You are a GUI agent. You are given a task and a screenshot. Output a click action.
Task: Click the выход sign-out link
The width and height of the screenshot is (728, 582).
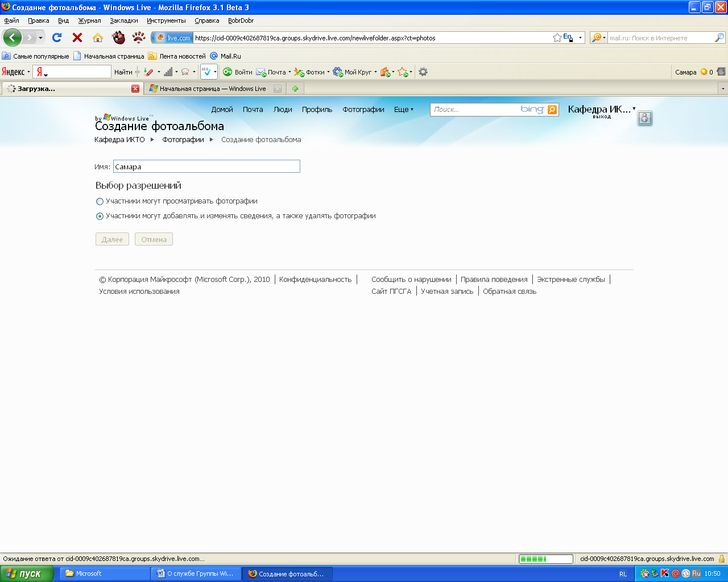602,117
